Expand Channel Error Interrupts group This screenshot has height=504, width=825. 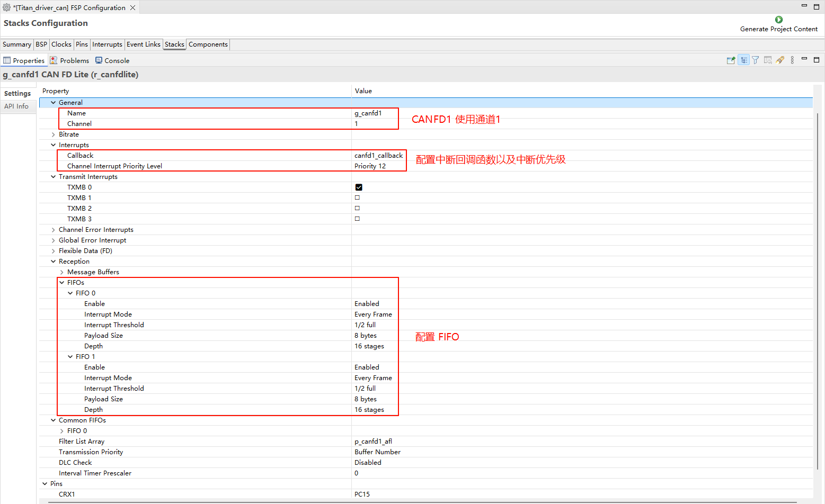click(x=53, y=230)
